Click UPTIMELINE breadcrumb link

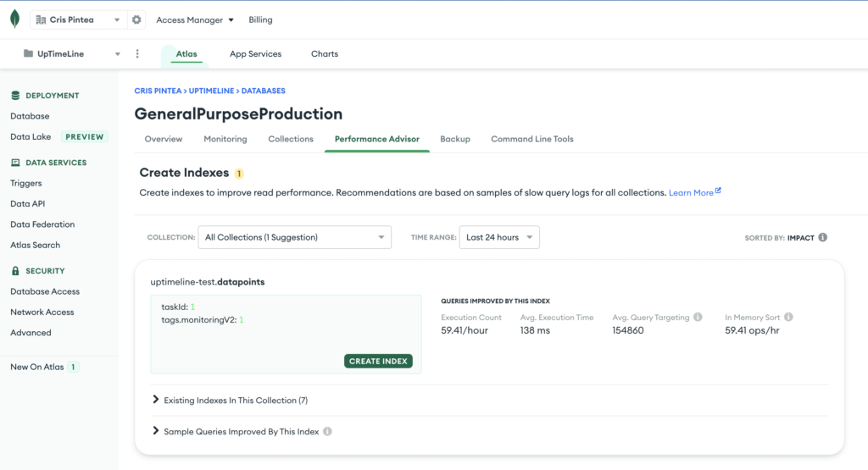(x=211, y=91)
